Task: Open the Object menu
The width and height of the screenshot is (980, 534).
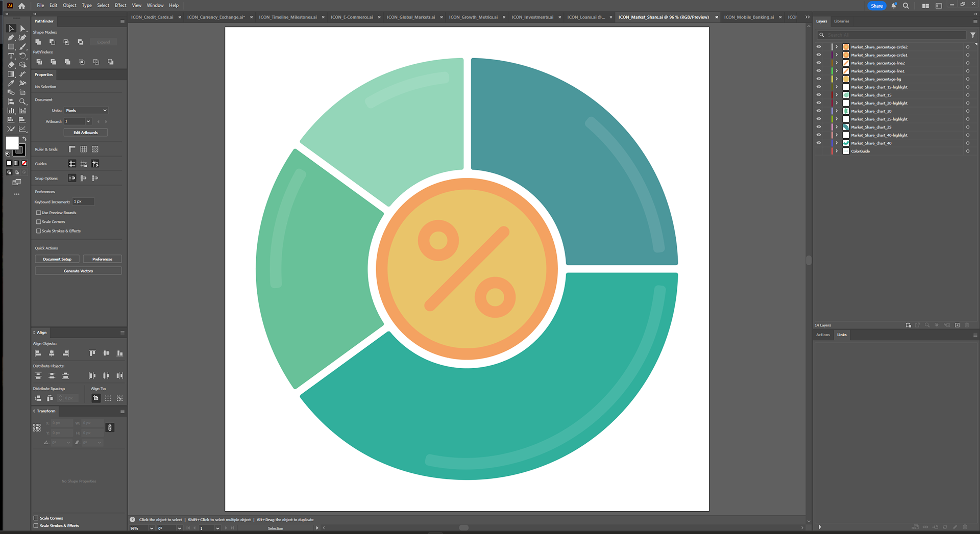Action: click(x=69, y=6)
